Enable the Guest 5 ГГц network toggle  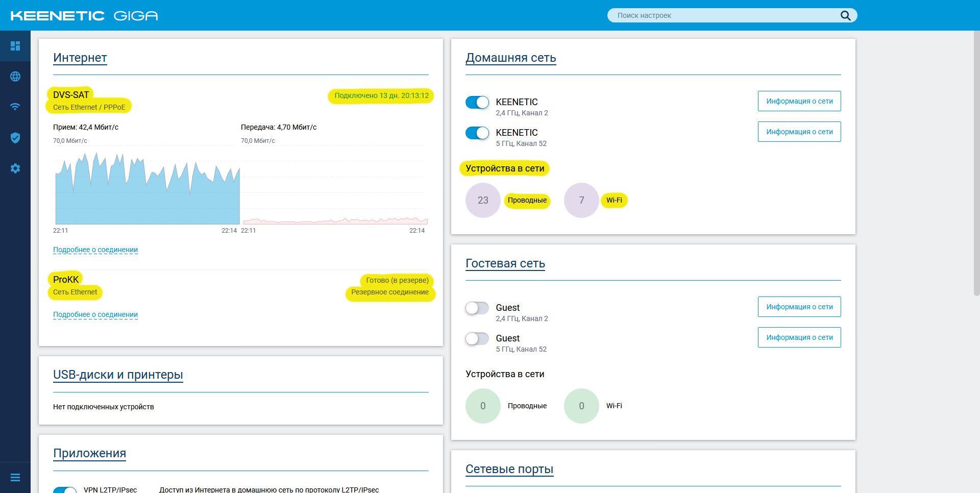477,338
